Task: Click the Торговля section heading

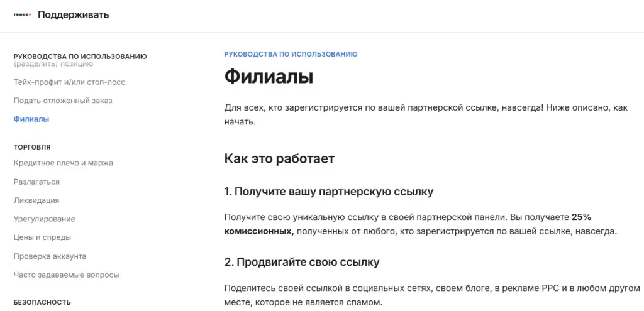Action: [32, 147]
